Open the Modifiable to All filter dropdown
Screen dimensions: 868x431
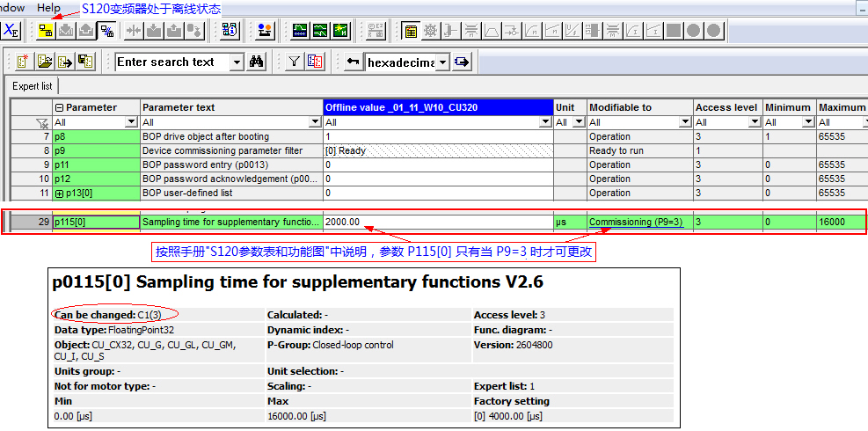click(x=686, y=122)
